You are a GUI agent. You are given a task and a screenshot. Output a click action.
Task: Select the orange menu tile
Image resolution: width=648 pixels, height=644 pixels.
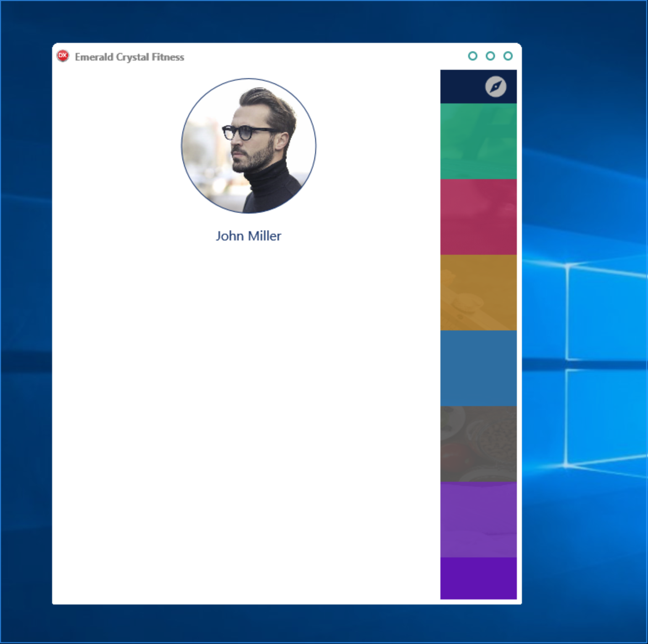[478, 293]
